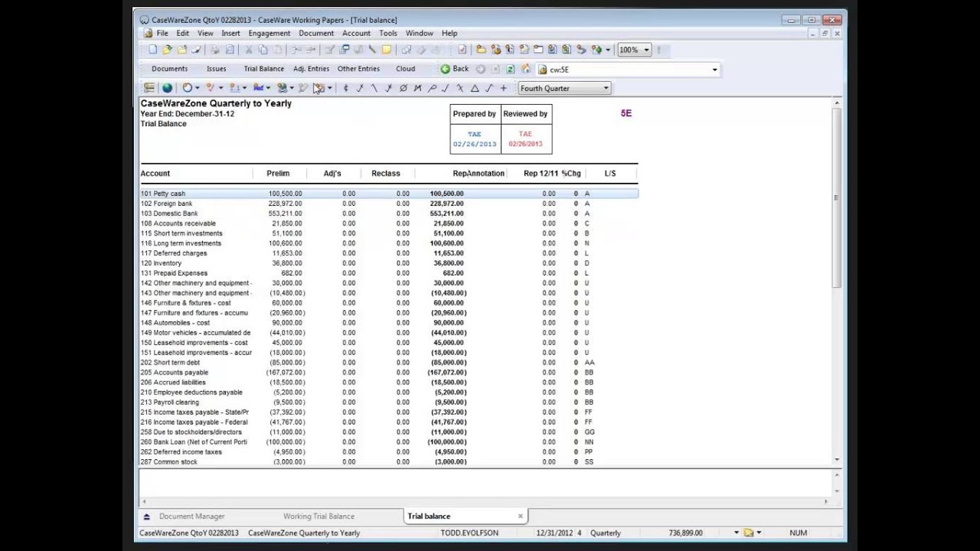Click the Cut scissors icon
This screenshot has width=980, height=551.
tap(249, 50)
